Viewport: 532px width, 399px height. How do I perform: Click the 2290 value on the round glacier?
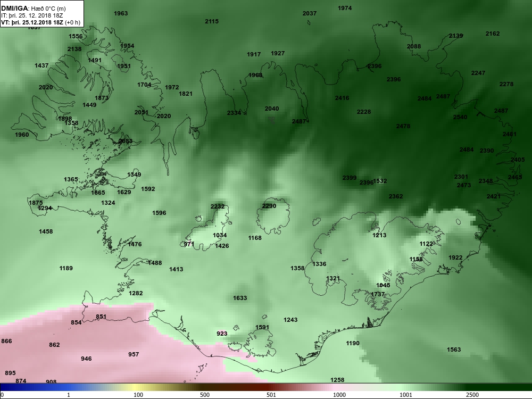(x=269, y=206)
